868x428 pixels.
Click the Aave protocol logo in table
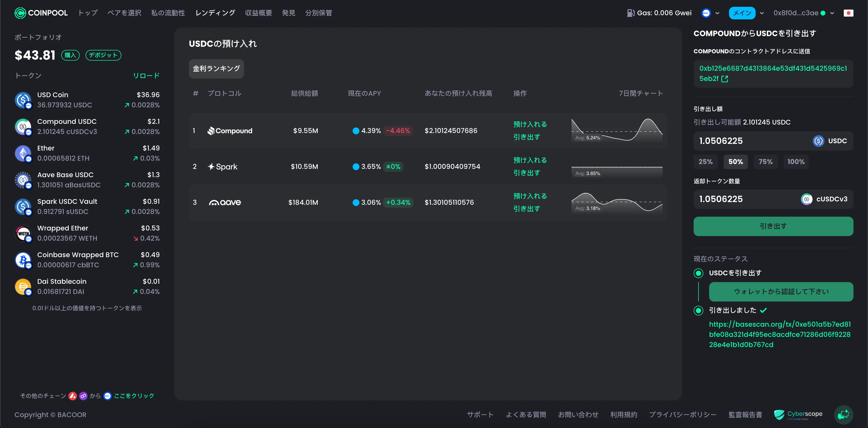(225, 202)
